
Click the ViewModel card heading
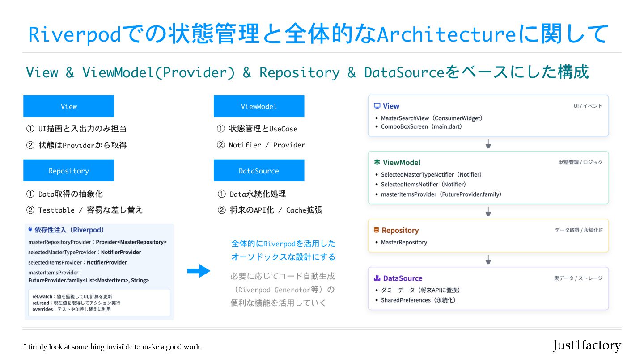coord(402,162)
